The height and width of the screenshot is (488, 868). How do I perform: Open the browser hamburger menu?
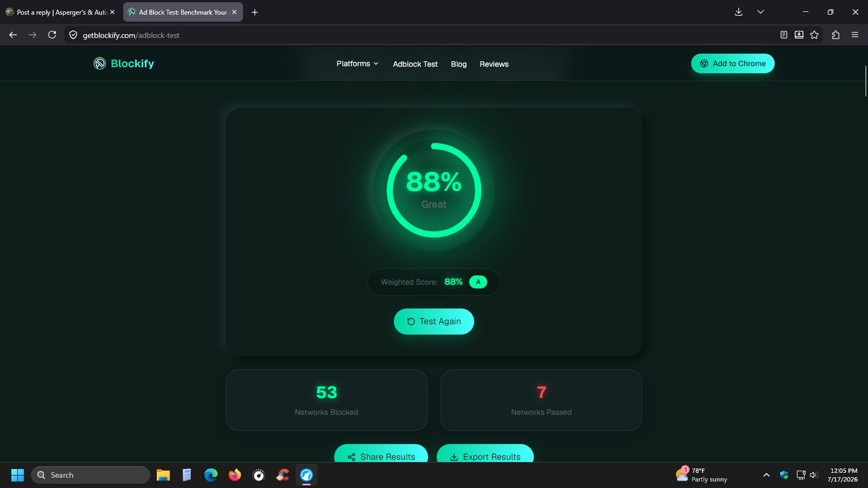pos(855,35)
